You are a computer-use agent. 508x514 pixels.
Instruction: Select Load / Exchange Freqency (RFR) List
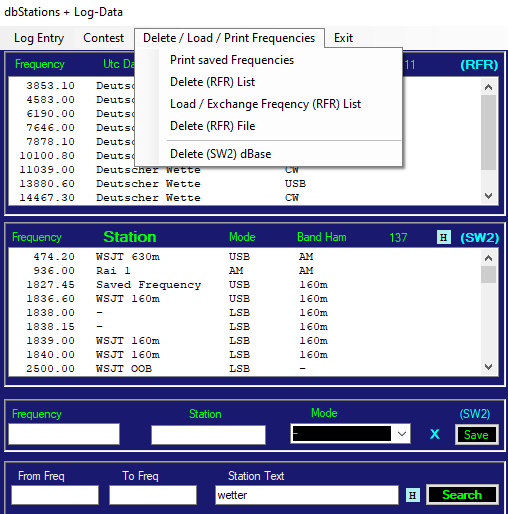tap(265, 104)
